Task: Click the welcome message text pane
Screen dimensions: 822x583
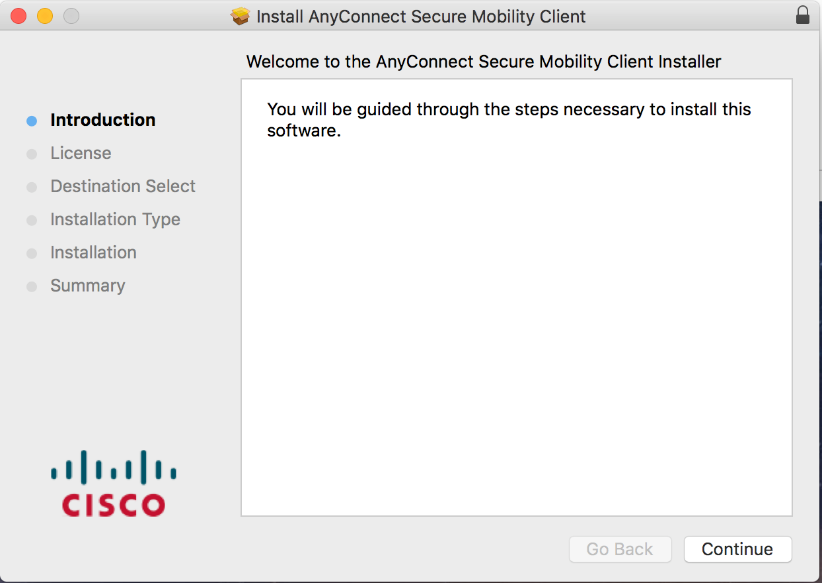Action: [516, 297]
